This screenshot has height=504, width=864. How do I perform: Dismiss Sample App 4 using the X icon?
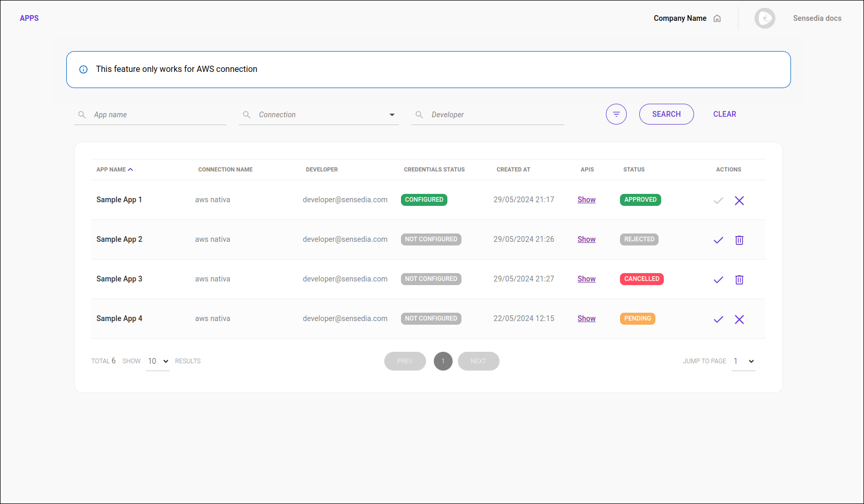pyautogui.click(x=739, y=319)
